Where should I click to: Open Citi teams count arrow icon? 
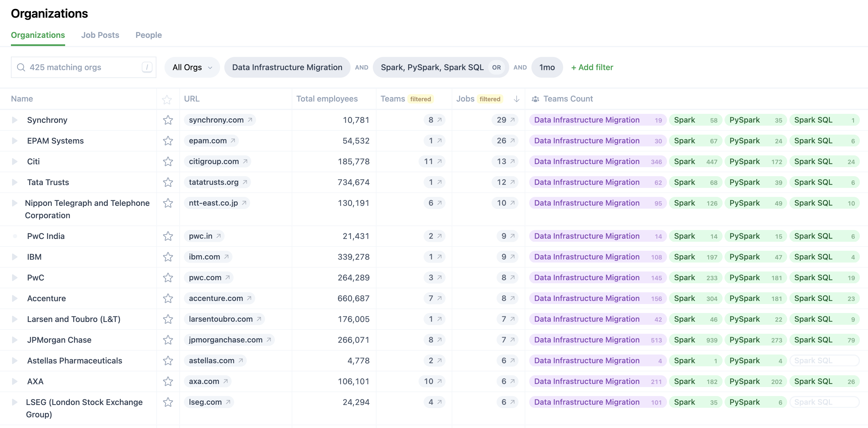(439, 162)
